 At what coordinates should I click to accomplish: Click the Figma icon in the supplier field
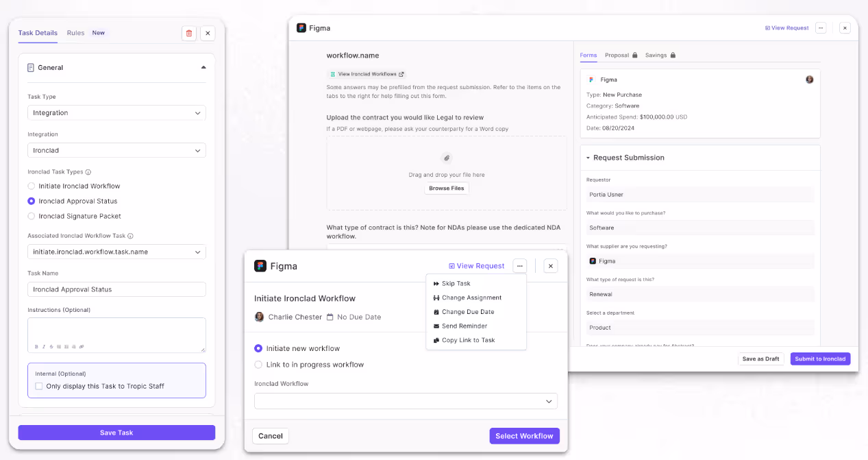pos(593,261)
